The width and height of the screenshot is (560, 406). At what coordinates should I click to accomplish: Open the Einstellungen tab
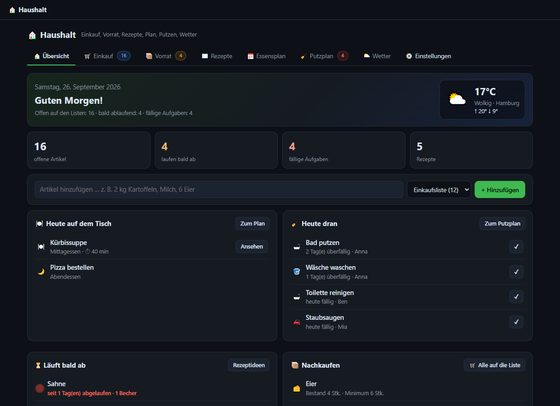[x=428, y=56]
